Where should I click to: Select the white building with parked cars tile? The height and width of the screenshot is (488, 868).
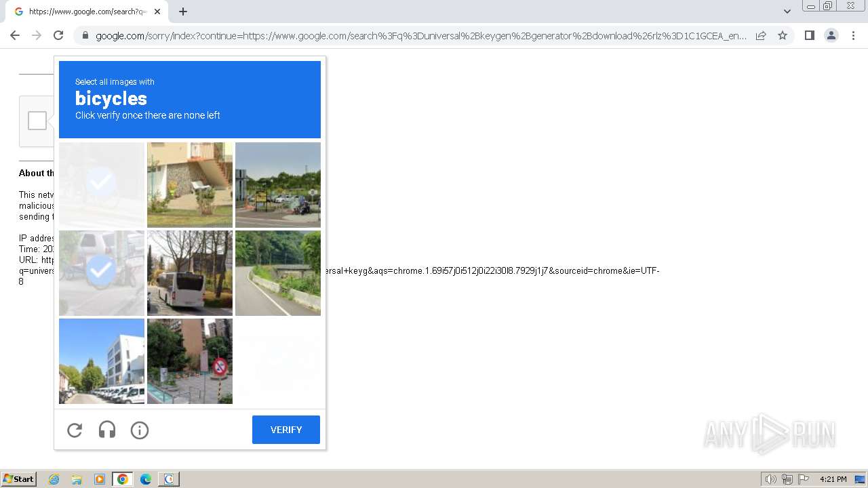pos(102,361)
